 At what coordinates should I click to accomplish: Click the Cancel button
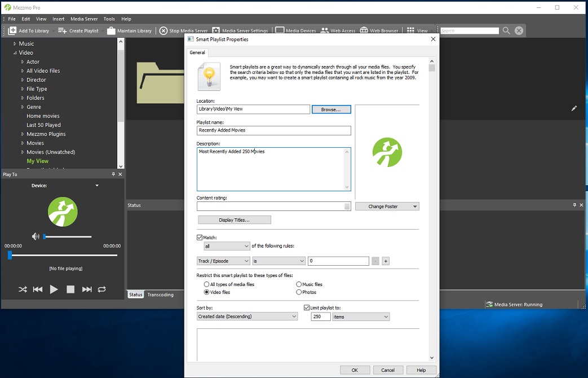pyautogui.click(x=388, y=370)
